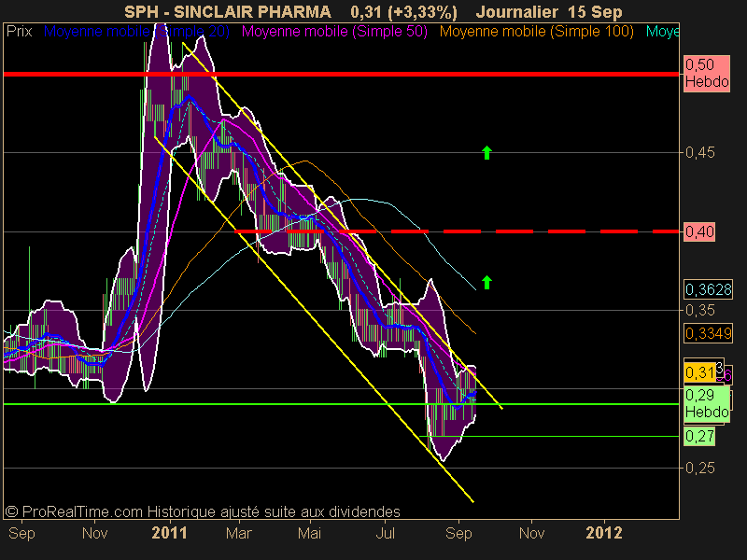Click the 0,45 price axis label
The width and height of the screenshot is (747, 560).
tap(699, 152)
